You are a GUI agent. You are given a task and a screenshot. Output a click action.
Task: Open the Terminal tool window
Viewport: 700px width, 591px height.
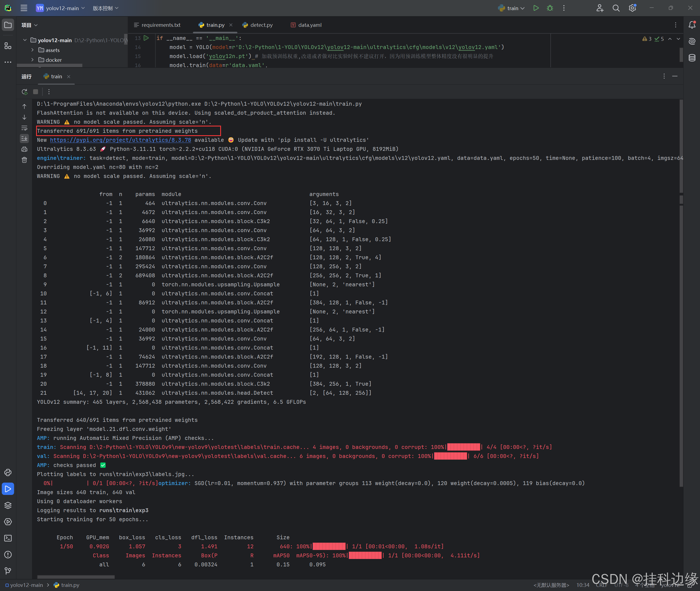coord(8,538)
